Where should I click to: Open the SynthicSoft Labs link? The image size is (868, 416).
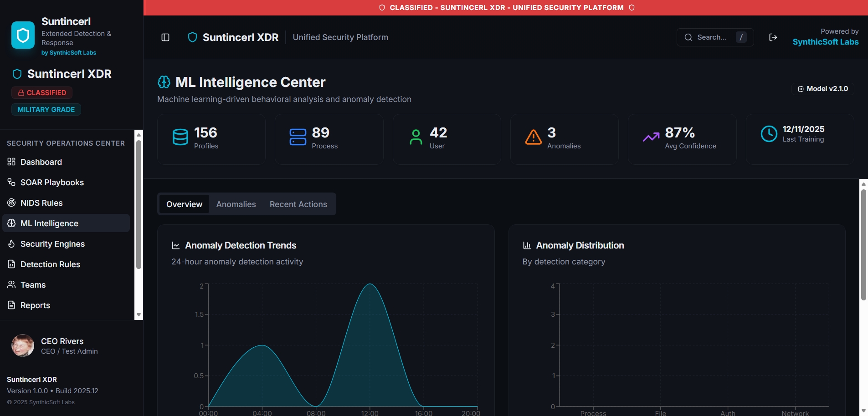click(x=825, y=42)
